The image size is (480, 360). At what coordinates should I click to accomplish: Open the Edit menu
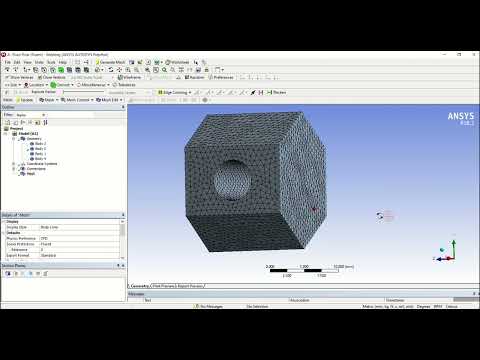point(17,62)
